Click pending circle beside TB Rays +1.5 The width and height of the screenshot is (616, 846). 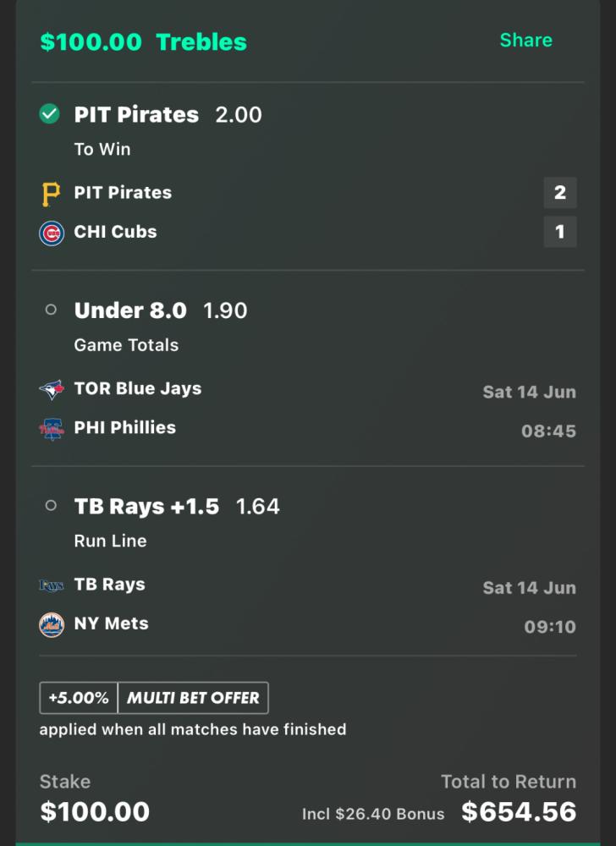click(51, 506)
